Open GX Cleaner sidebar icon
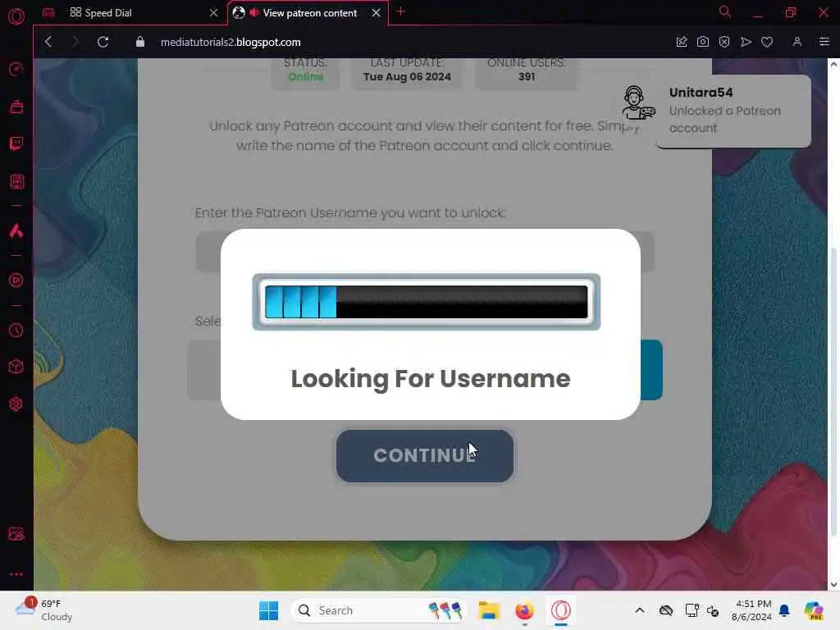Screen dimensions: 840x630 point(16,107)
